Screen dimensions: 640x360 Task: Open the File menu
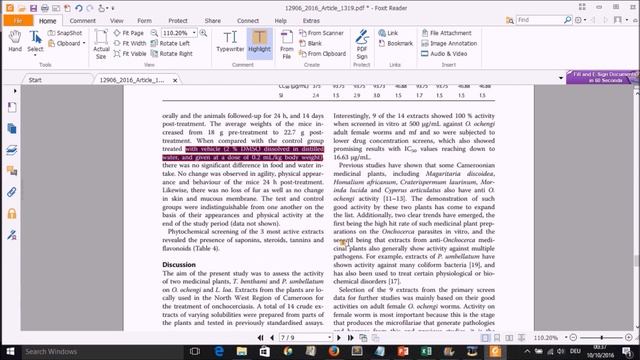click(x=18, y=20)
